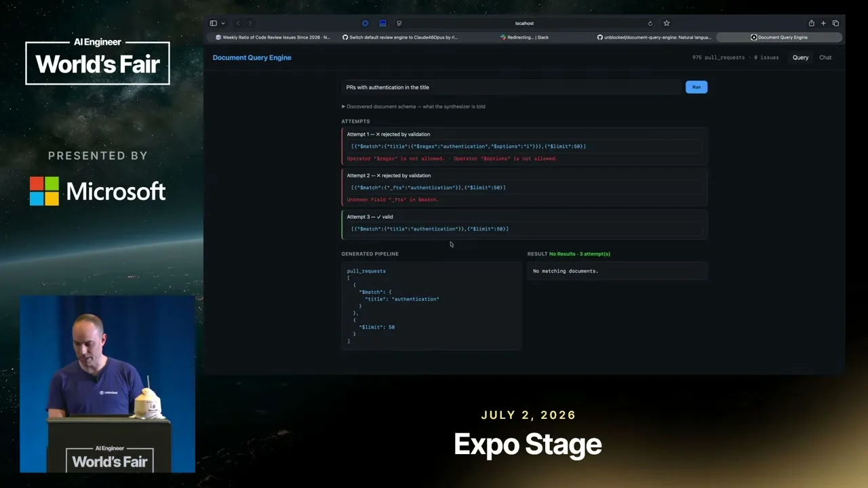The image size is (868, 488).
Task: Click the blue Run button
Action: [696, 87]
